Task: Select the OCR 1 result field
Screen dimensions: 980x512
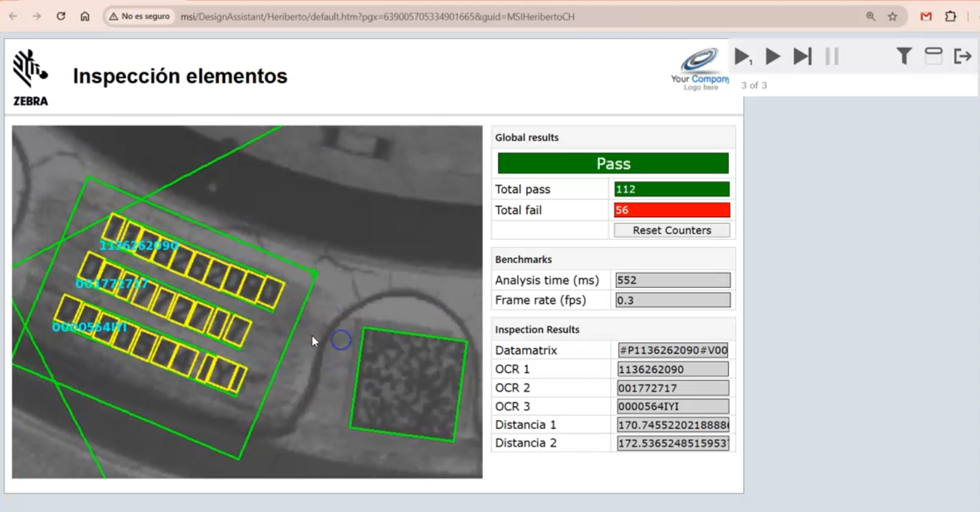Action: coord(673,369)
